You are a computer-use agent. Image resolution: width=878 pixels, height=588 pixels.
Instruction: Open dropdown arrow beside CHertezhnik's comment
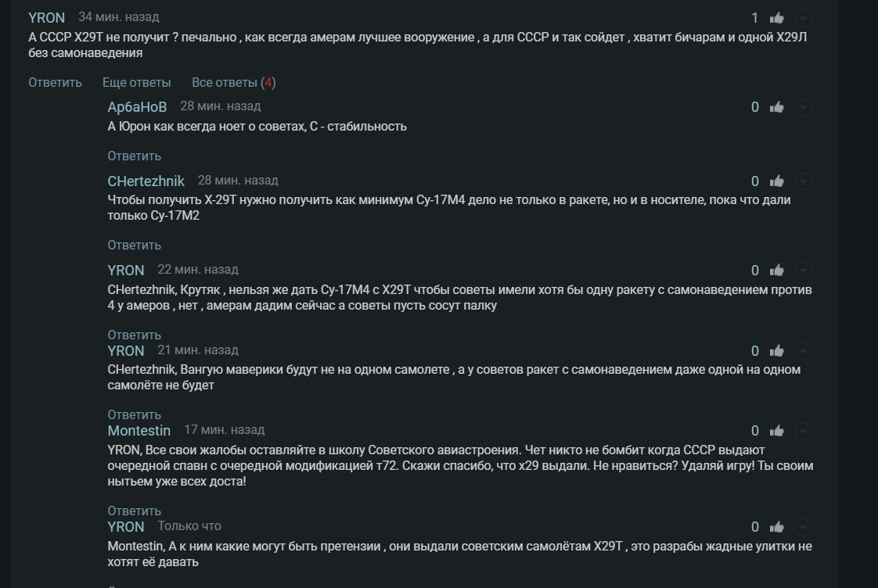[803, 181]
